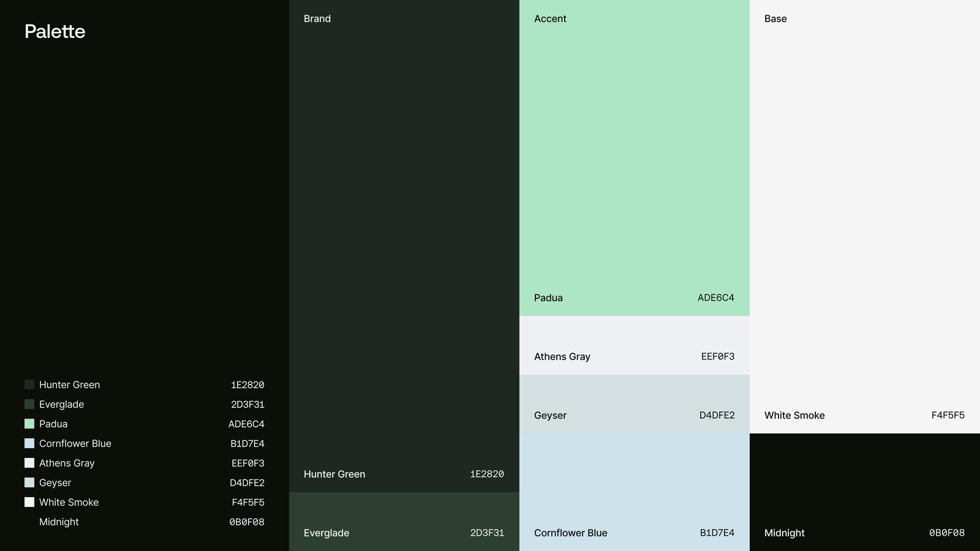Click 0B0F08 in the Base column
This screenshot has width=980, height=551.
point(947,533)
